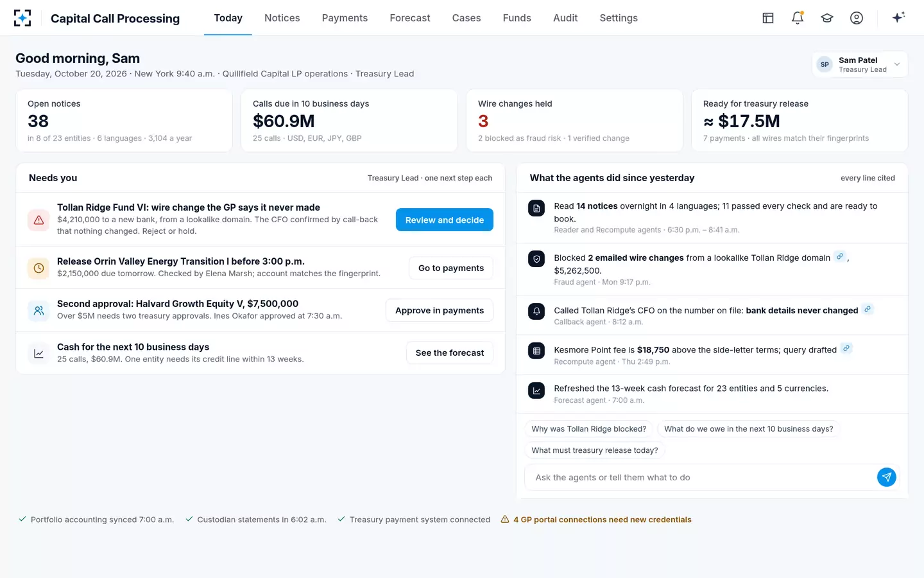The height and width of the screenshot is (578, 924).
Task: Click the 4 GP portal connections need new credentials link
Action: coord(603,520)
